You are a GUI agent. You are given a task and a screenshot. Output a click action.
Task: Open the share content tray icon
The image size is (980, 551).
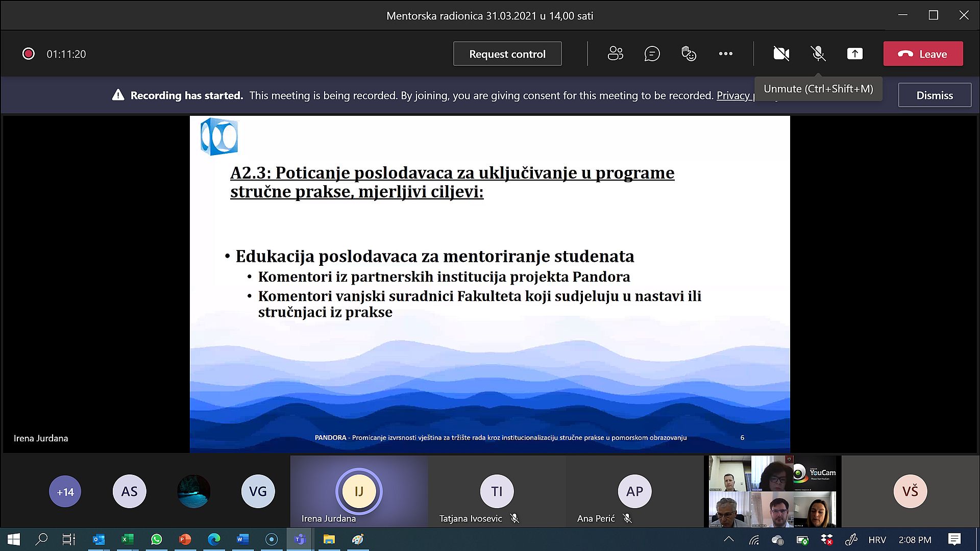tap(855, 54)
